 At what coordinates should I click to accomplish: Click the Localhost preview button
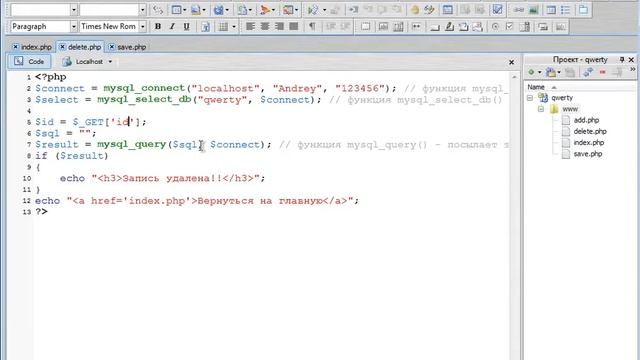[x=84, y=62]
